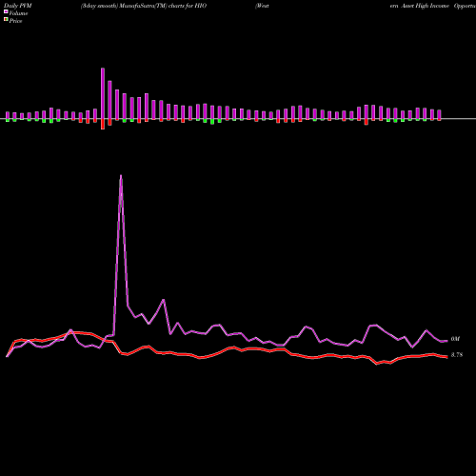Click the tallest magenta volume bar
Viewport: 476px width, 476px height.
[103, 93]
